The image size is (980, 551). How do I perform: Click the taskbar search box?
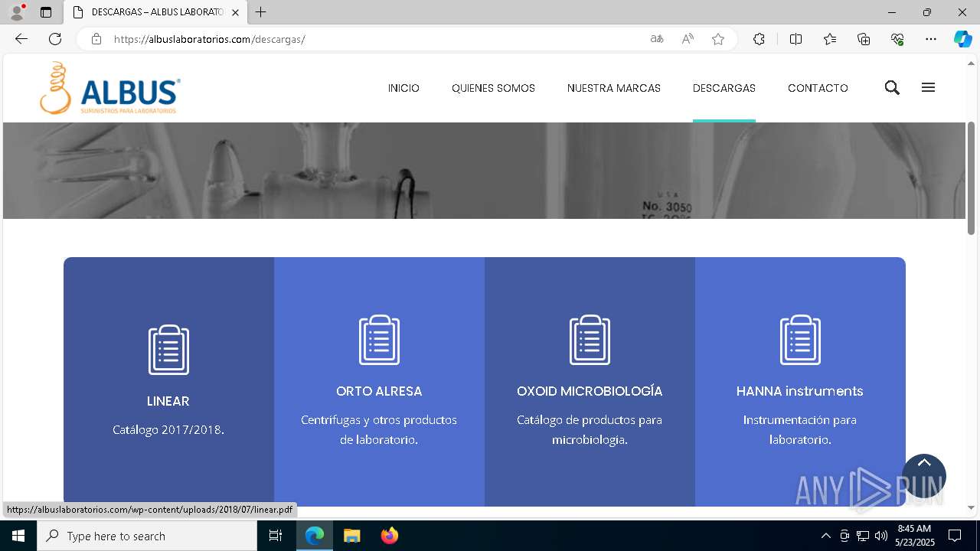pos(147,536)
